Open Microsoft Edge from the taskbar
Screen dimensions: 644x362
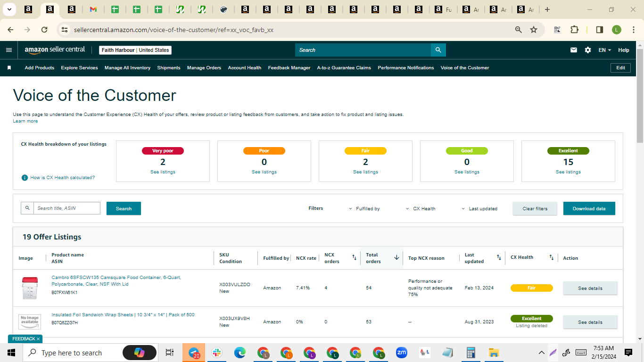point(240,353)
